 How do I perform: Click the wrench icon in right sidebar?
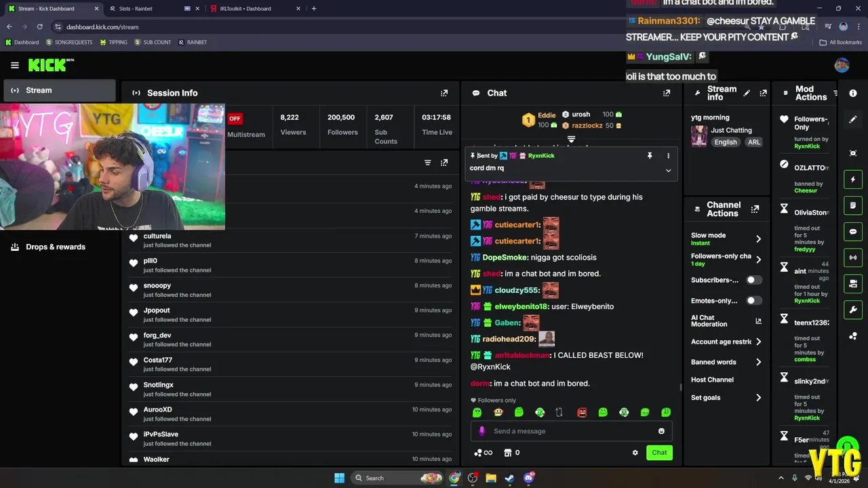tap(853, 310)
